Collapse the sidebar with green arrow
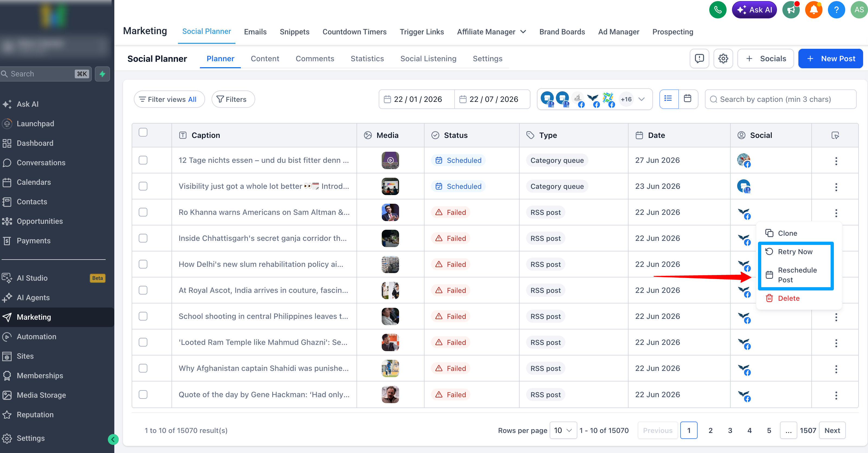This screenshot has height=453, width=868. pos(113,439)
